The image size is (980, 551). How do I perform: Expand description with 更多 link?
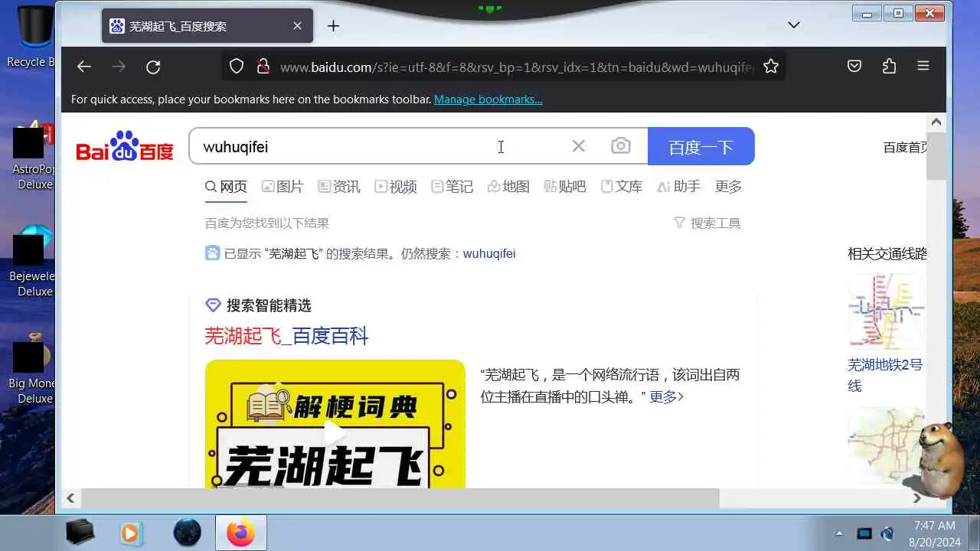click(667, 396)
